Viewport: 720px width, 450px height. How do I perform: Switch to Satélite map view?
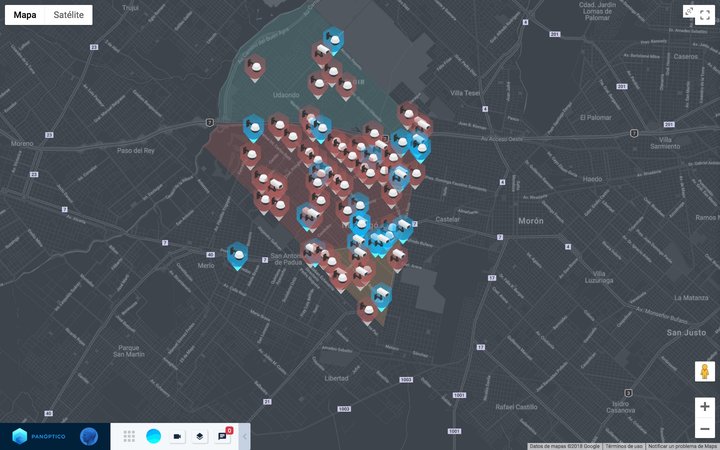[69, 15]
